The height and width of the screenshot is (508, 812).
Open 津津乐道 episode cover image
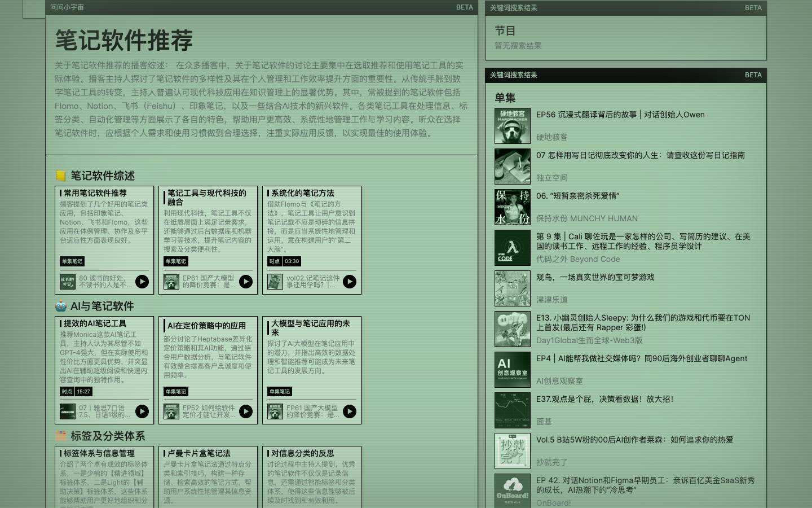point(513,288)
